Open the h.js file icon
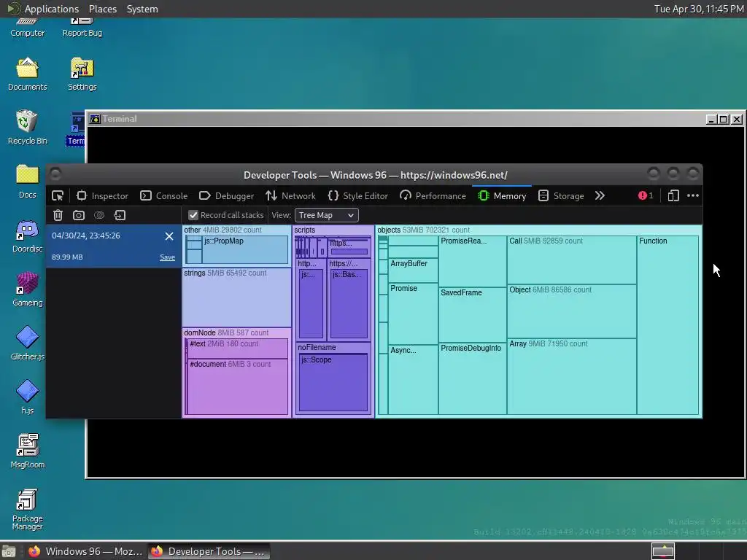 [x=27, y=397]
